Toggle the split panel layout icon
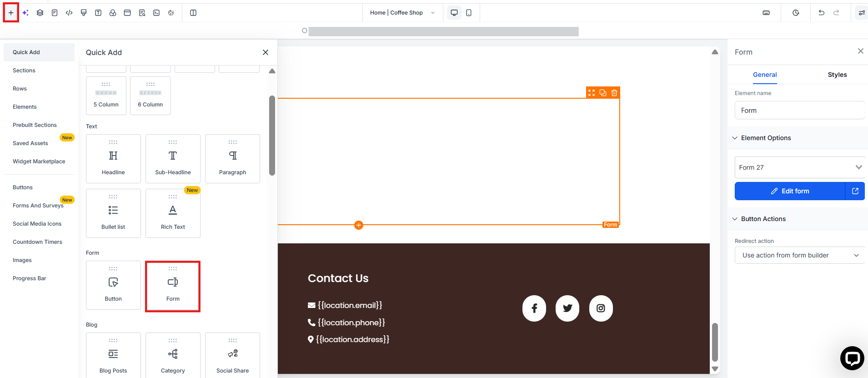Image resolution: width=868 pixels, height=378 pixels. (193, 13)
